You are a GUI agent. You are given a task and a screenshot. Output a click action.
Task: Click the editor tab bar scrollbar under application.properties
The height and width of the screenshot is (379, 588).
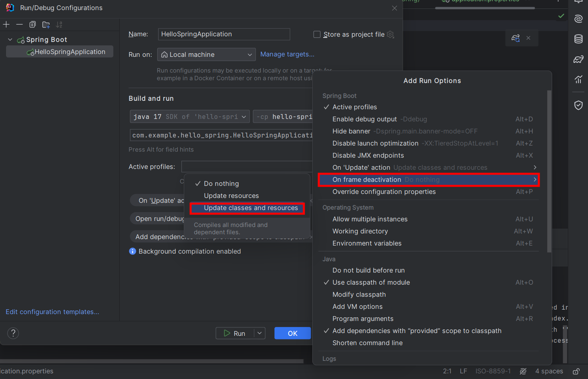tap(485, 8)
